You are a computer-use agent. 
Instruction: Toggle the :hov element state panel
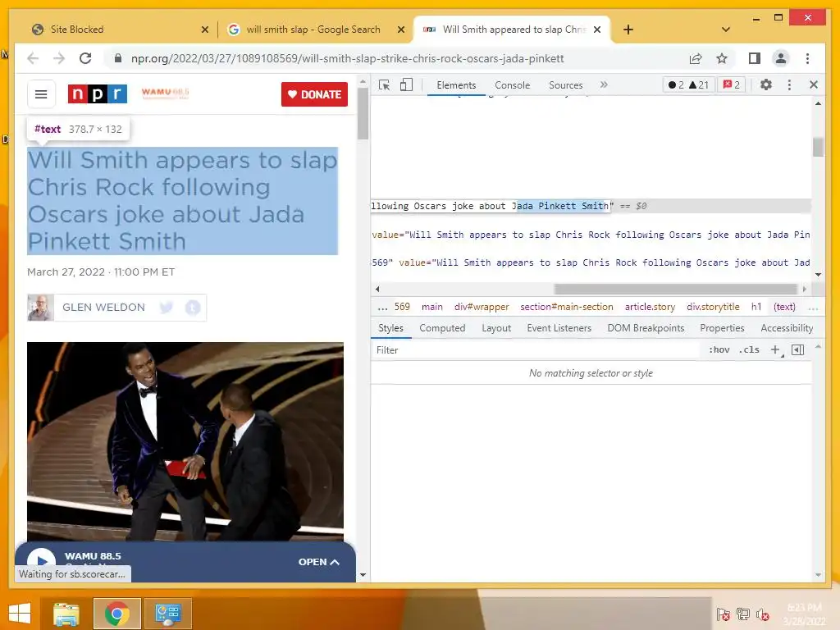pyautogui.click(x=719, y=349)
